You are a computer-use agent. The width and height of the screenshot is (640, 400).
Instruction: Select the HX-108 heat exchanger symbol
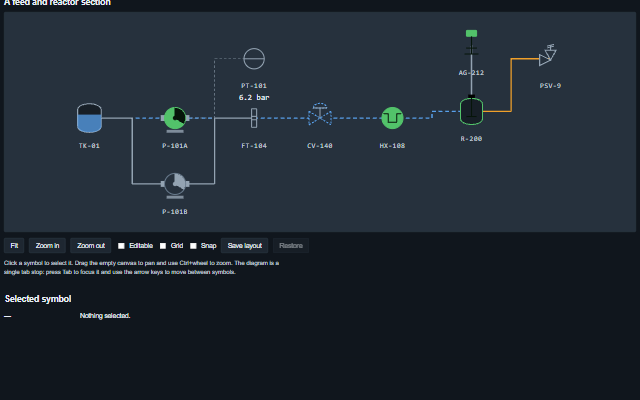coord(392,118)
